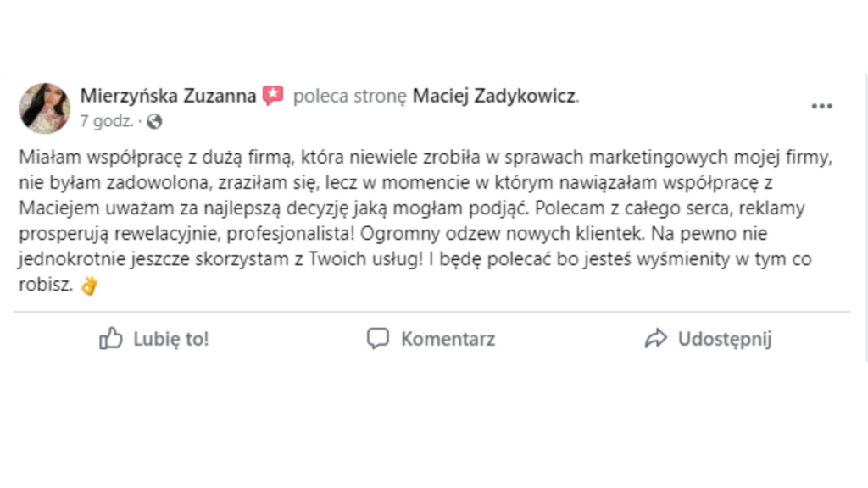
Task: Click the globe public audience icon
Action: pos(154,121)
